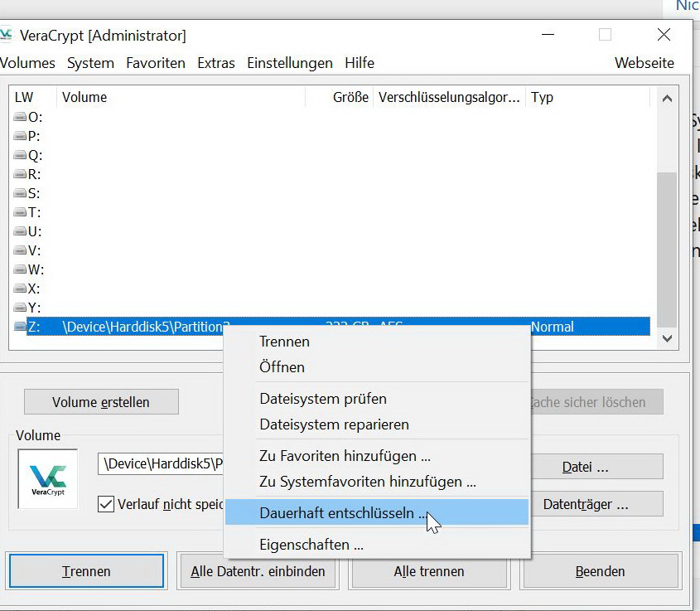The image size is (700, 611).
Task: Click the bottom Trennen button
Action: 86,571
